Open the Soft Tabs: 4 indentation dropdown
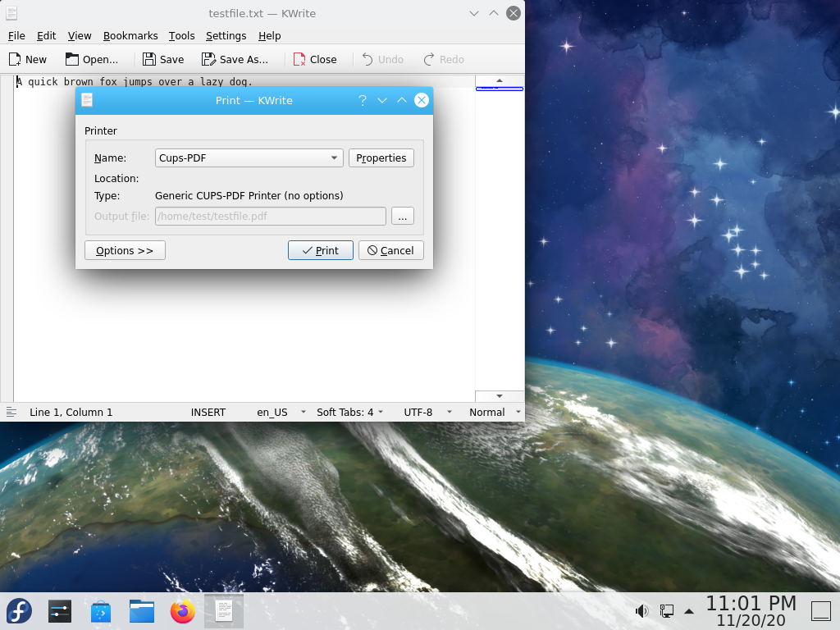The image size is (840, 630). (x=349, y=412)
